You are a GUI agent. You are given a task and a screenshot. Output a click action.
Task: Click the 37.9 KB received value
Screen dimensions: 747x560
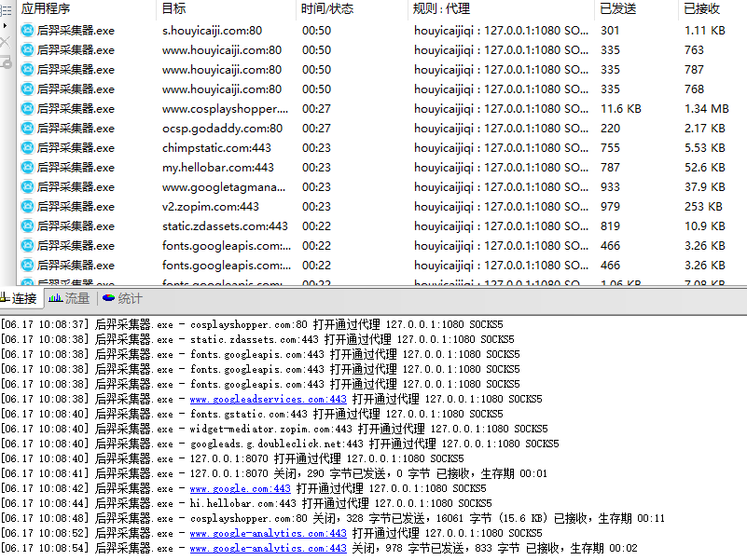pos(705,186)
